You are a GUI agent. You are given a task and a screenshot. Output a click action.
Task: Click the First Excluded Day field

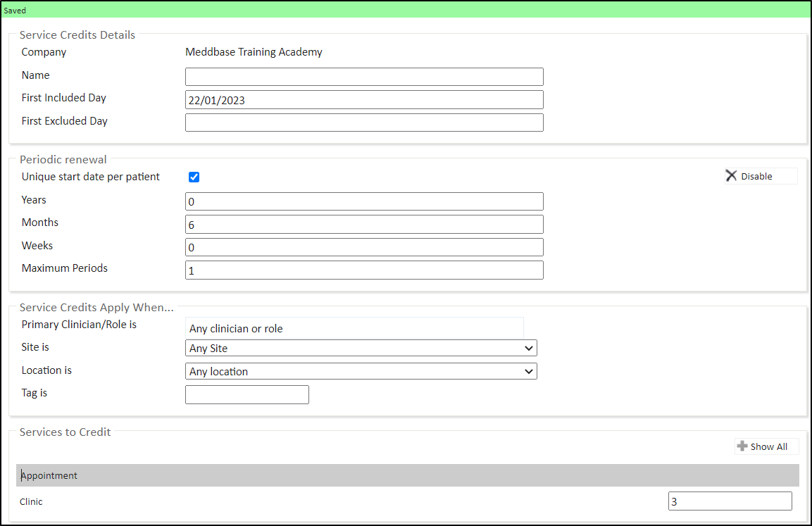point(364,123)
